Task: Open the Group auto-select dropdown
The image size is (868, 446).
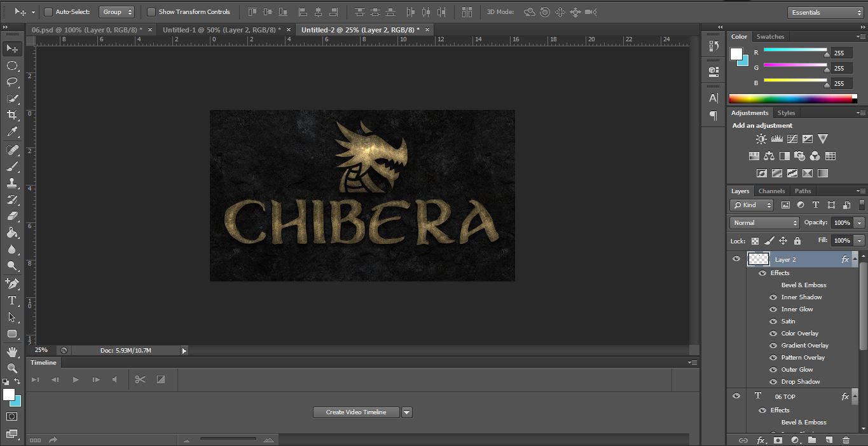Action: [117, 11]
